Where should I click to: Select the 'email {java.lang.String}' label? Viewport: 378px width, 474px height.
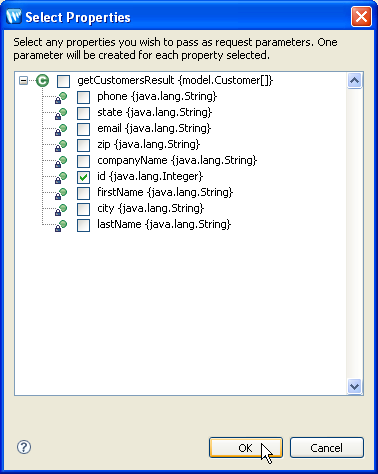[154, 128]
